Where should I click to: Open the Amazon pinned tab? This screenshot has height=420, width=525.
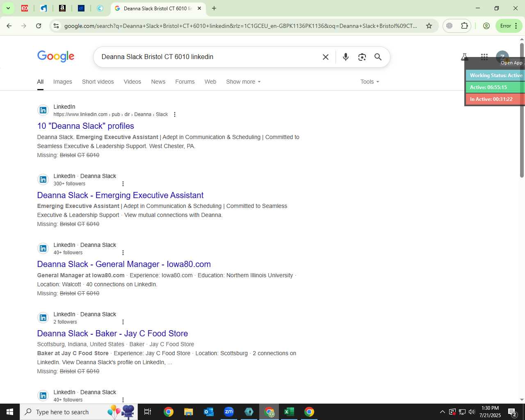62,8
